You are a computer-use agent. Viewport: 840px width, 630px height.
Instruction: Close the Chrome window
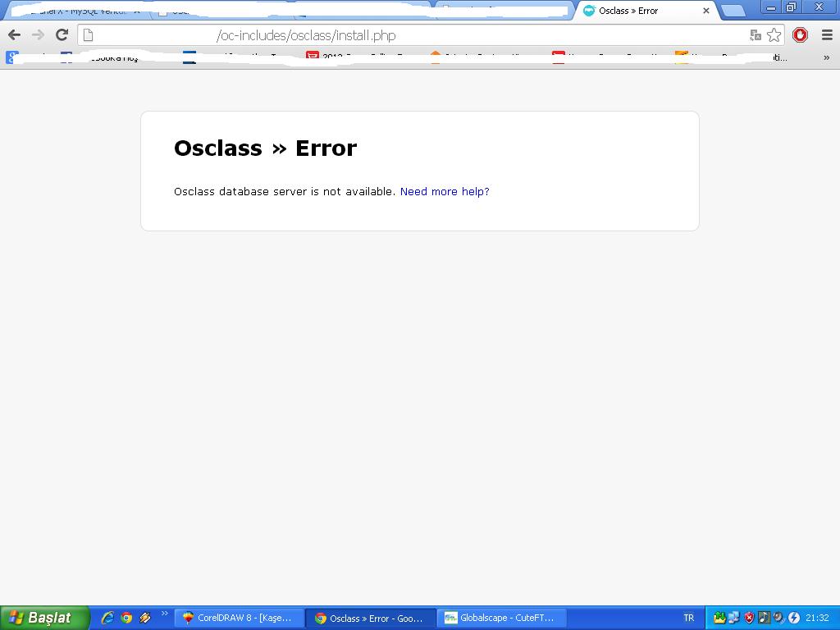click(819, 7)
